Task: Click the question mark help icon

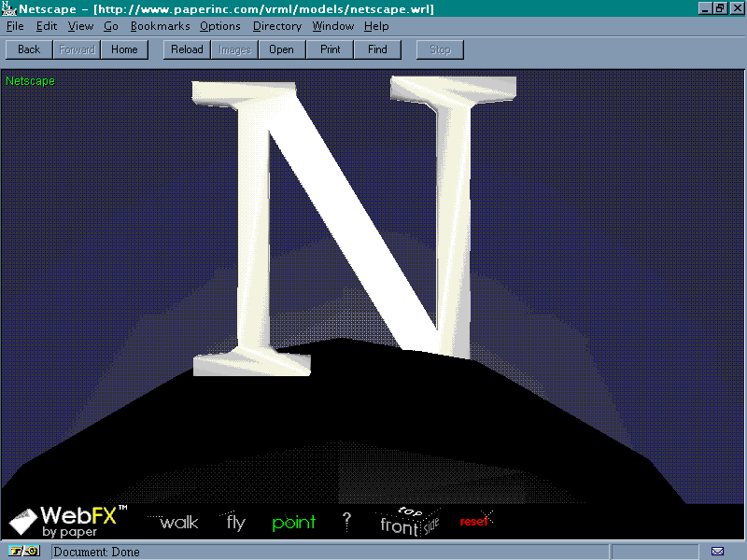Action: pos(346,522)
